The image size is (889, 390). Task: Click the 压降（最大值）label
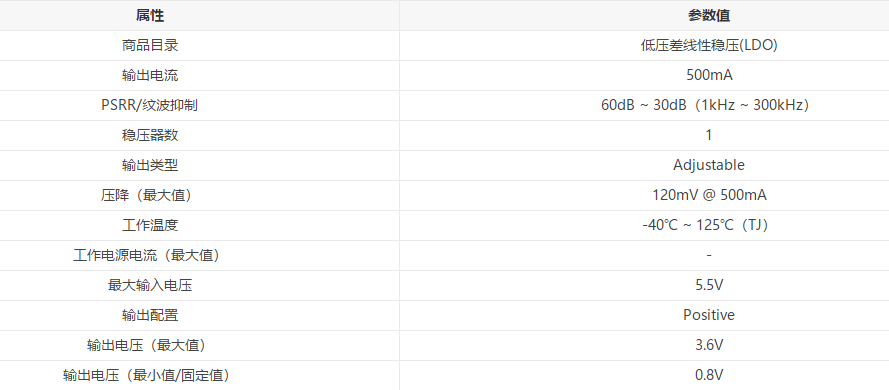click(150, 196)
